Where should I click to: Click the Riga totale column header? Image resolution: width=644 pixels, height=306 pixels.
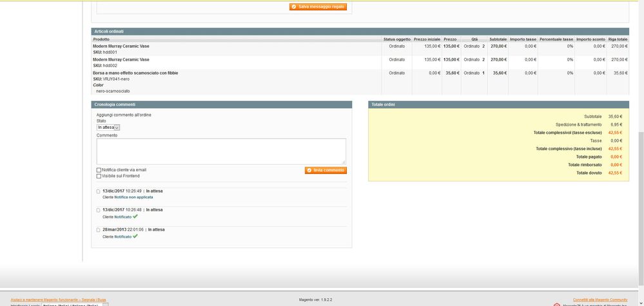coord(618,39)
